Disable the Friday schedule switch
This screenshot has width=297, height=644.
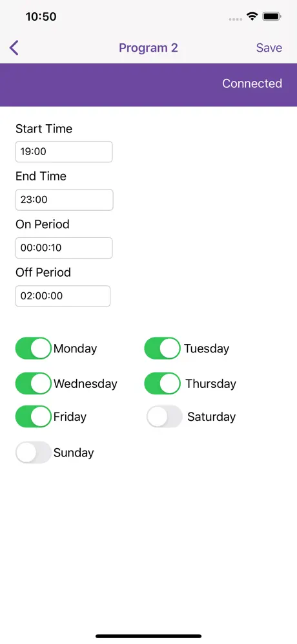[33, 416]
